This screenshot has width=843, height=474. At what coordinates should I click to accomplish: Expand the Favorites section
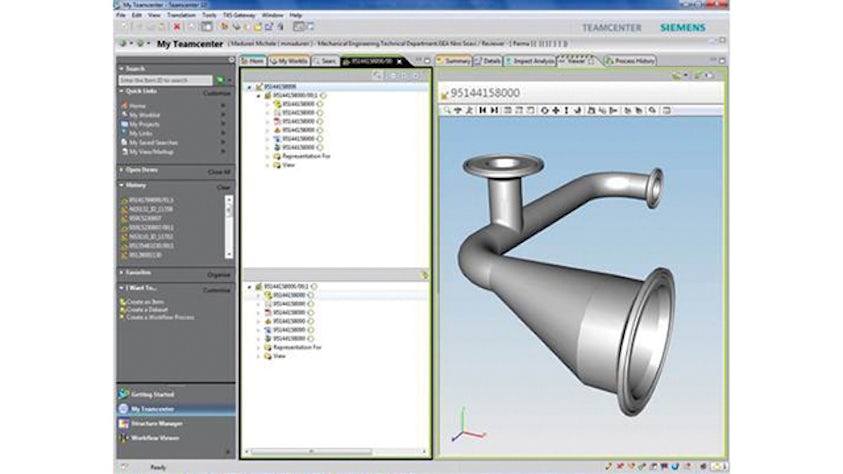122,272
